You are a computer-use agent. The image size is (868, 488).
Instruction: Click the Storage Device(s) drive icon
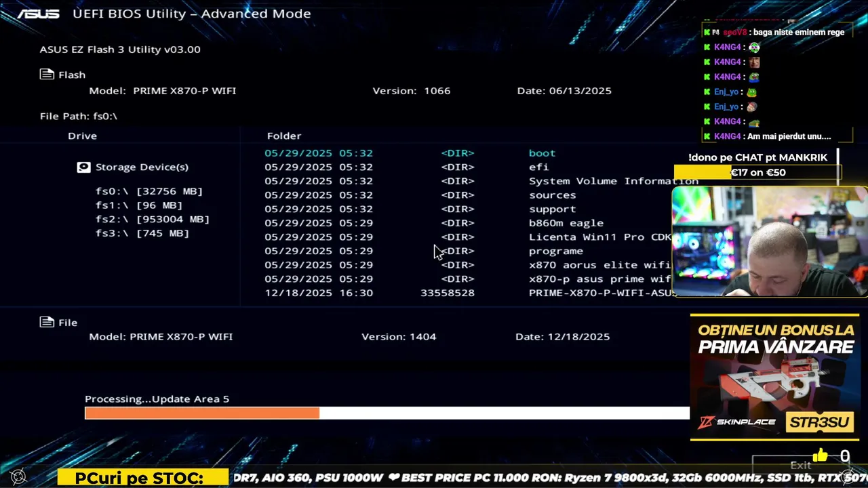tap(83, 167)
